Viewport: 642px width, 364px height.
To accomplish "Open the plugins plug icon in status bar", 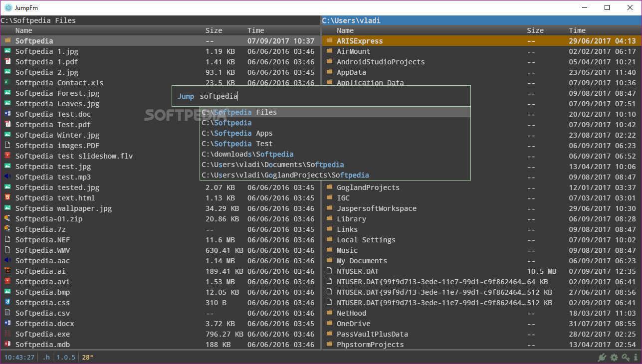I will pyautogui.click(x=603, y=358).
